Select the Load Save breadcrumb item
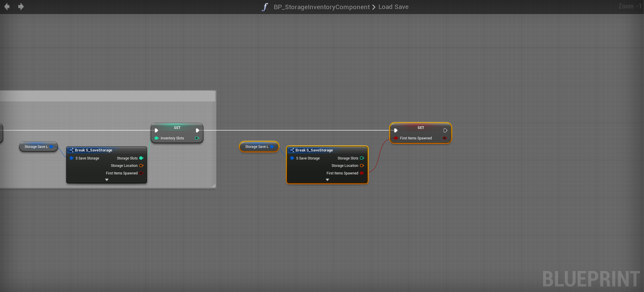 click(393, 7)
